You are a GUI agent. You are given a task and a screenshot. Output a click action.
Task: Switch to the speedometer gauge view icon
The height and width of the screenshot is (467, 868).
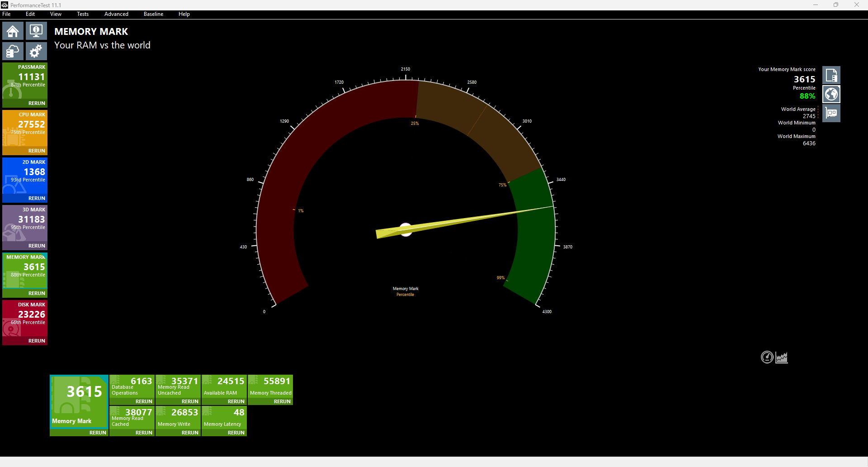click(767, 357)
